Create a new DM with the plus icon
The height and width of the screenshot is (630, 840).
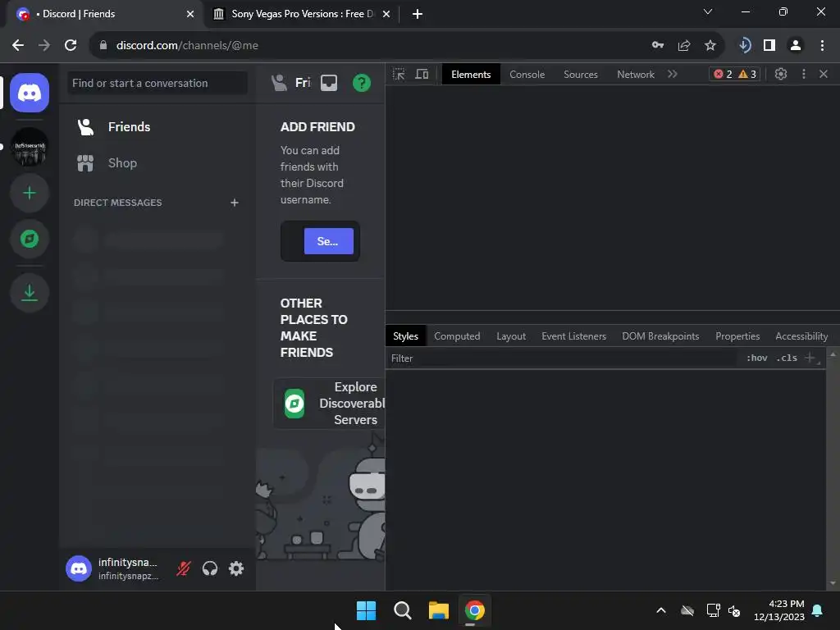234,203
